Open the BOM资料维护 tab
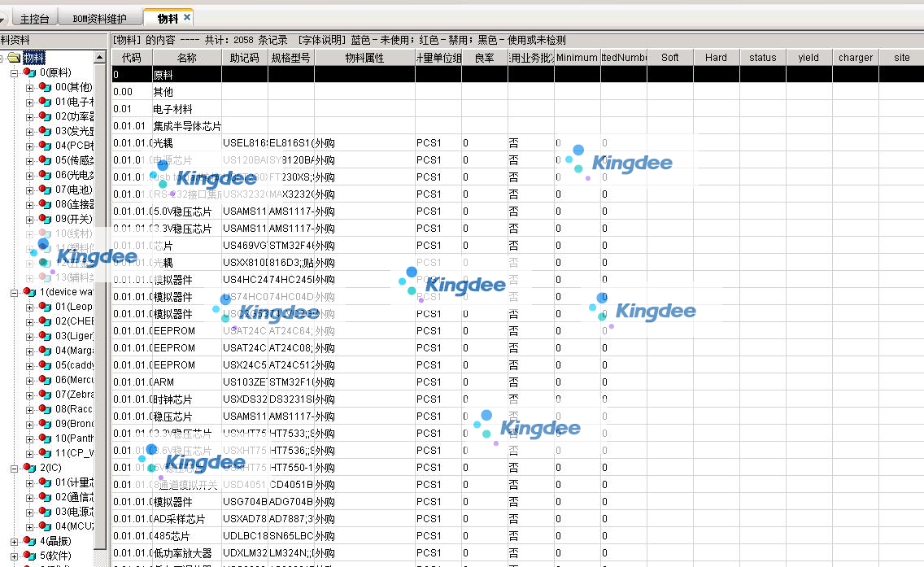The height and width of the screenshot is (567, 924). 99,18
